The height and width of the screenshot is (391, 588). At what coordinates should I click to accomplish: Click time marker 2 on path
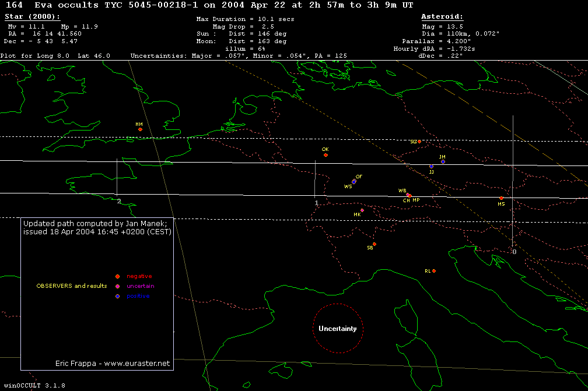click(118, 202)
